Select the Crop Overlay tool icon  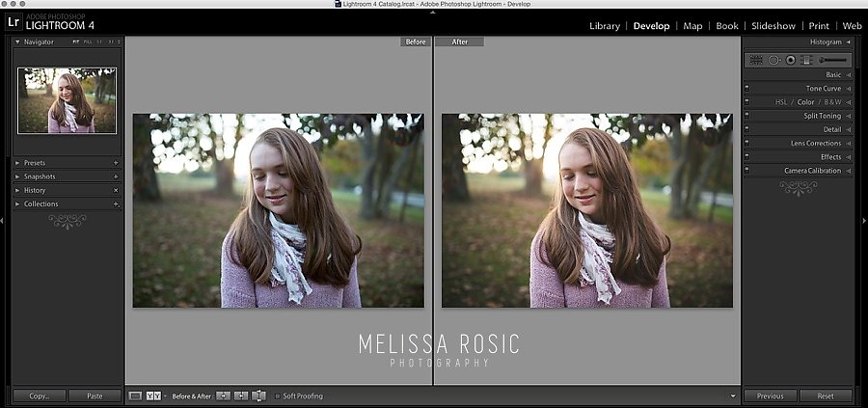point(755,60)
